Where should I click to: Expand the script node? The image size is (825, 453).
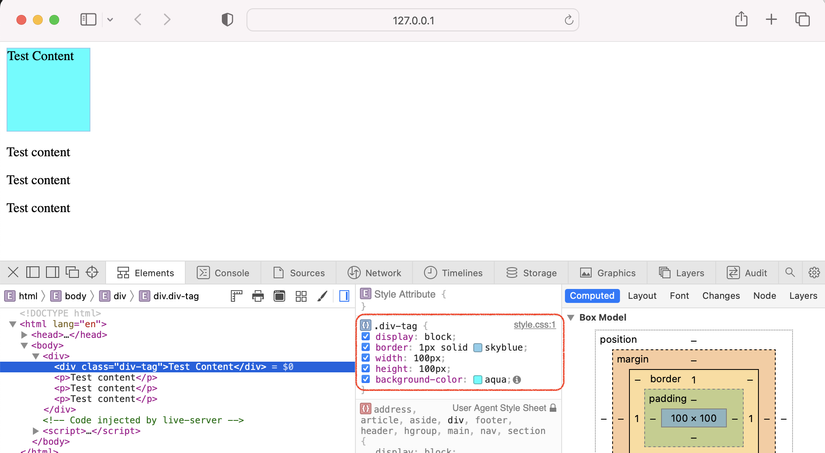coord(36,430)
